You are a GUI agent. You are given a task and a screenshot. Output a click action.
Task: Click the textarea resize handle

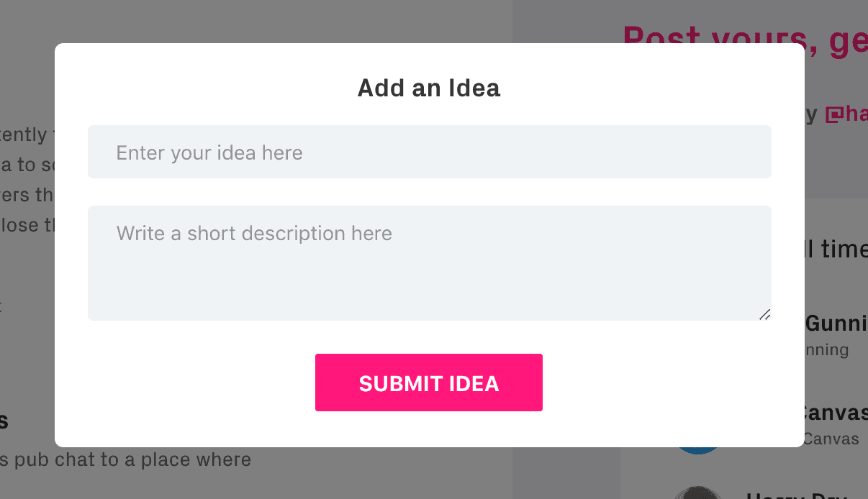point(764,314)
